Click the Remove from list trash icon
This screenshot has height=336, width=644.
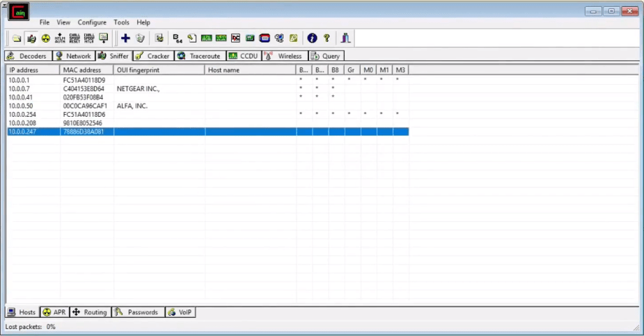click(140, 38)
